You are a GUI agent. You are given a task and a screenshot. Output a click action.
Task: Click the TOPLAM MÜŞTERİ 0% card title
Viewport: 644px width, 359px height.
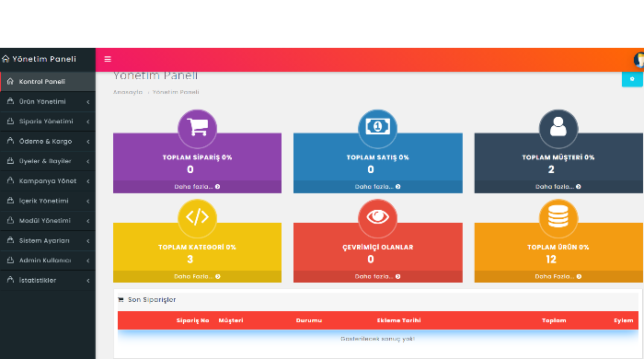point(558,157)
